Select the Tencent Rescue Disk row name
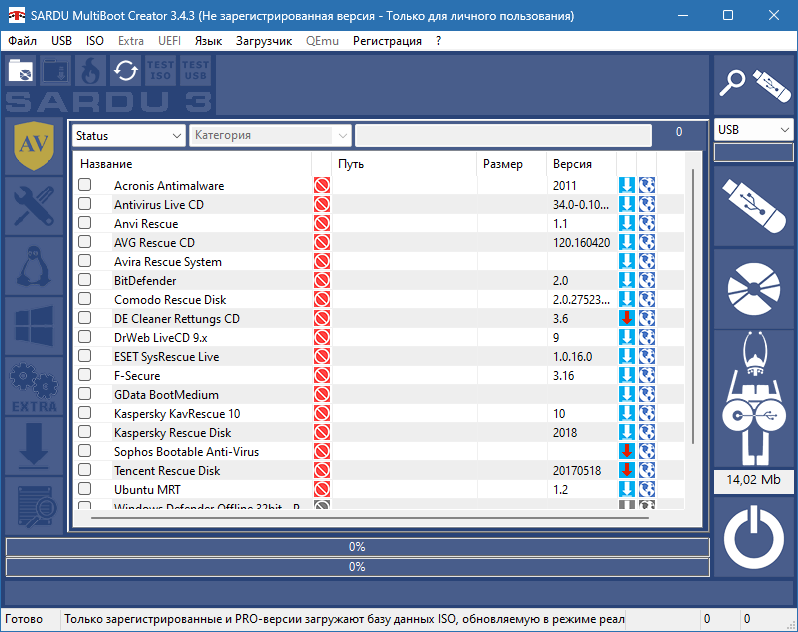This screenshot has width=798, height=632. click(x=167, y=471)
